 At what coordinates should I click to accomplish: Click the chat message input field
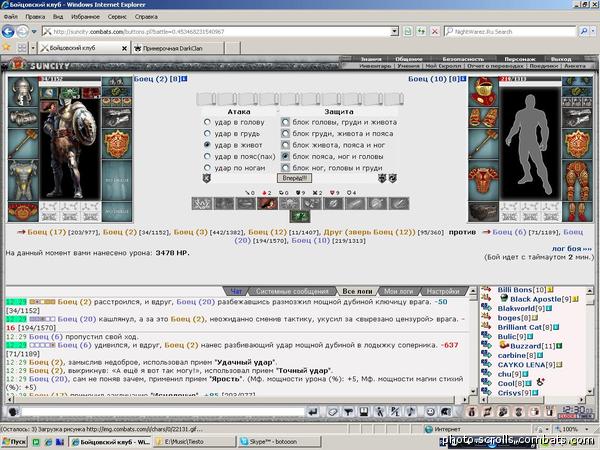163,412
